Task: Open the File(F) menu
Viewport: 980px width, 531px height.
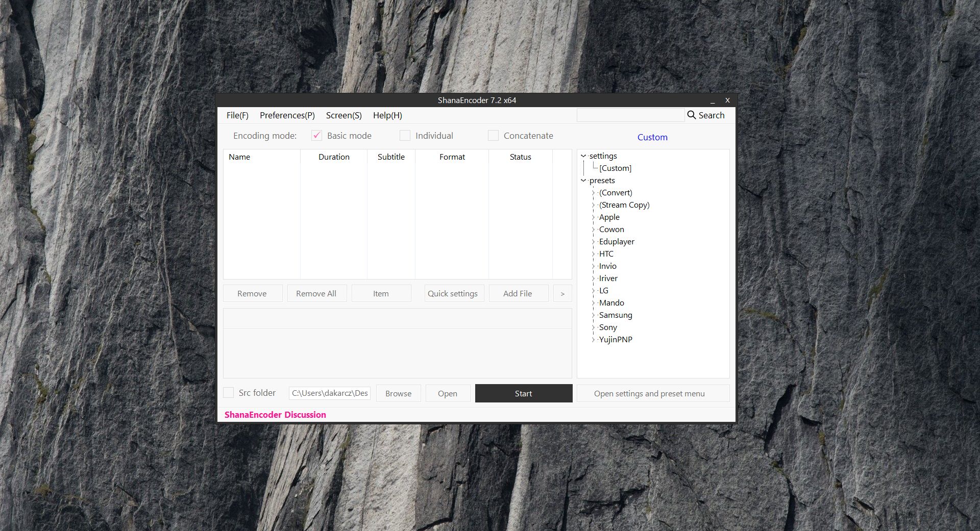Action: (x=237, y=115)
